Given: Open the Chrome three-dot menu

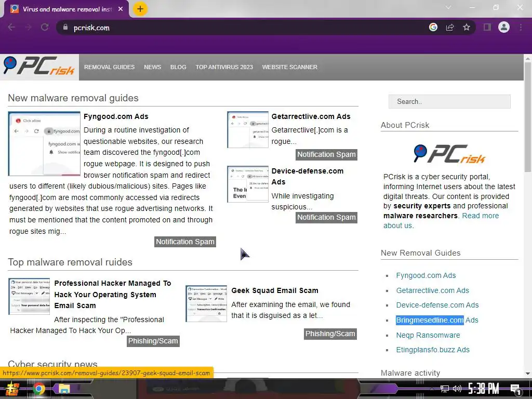Looking at the screenshot, I should [521, 27].
